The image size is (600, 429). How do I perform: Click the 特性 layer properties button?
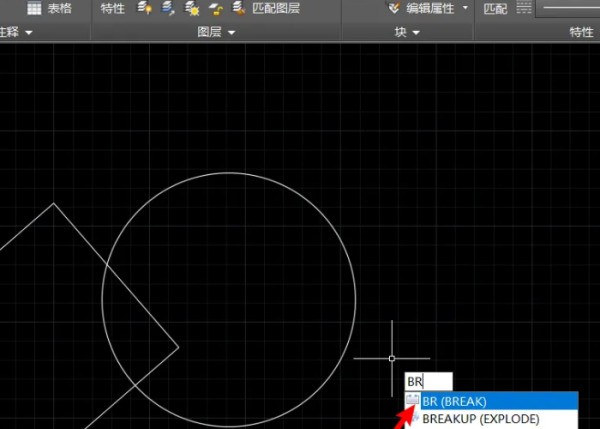113,9
